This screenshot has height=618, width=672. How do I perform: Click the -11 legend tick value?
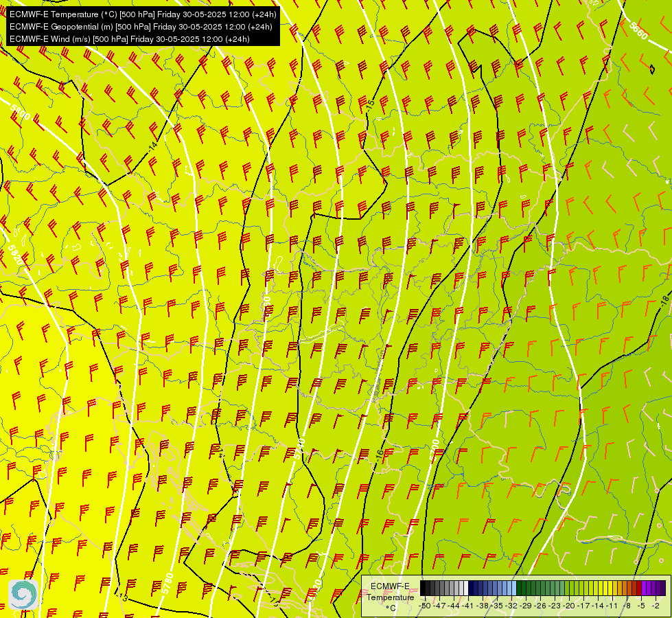[x=612, y=606]
